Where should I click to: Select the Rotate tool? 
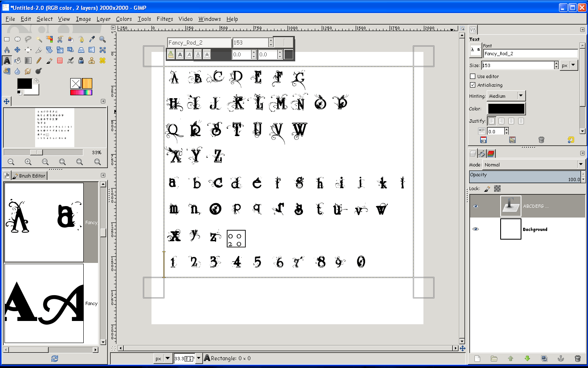49,50
